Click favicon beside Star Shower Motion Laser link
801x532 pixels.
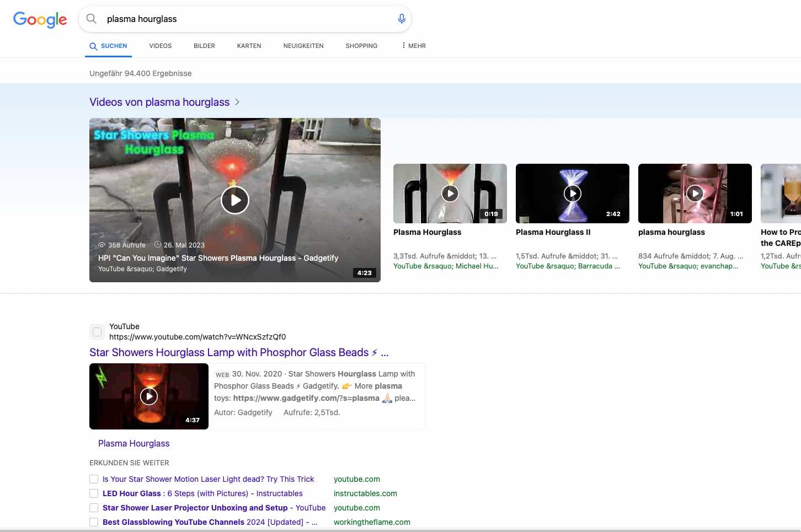[94, 479]
